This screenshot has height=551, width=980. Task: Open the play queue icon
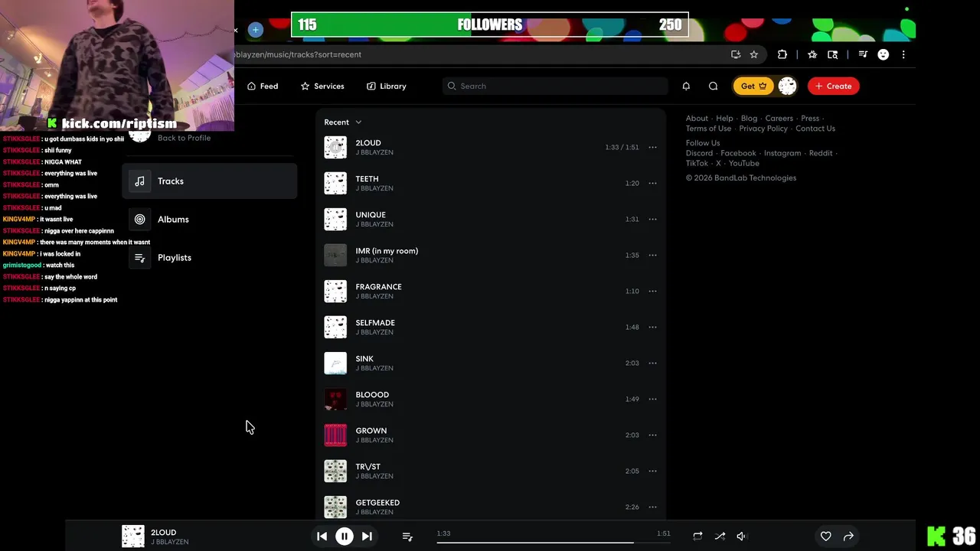[x=407, y=537]
